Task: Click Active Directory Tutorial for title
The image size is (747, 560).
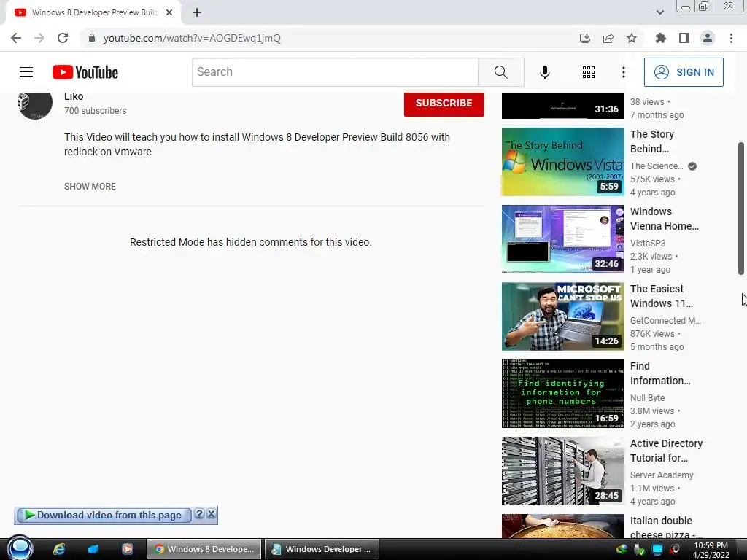Action: point(667,451)
